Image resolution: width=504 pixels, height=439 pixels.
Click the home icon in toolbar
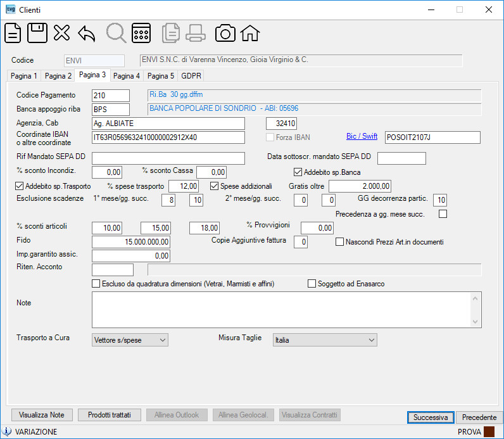point(250,33)
